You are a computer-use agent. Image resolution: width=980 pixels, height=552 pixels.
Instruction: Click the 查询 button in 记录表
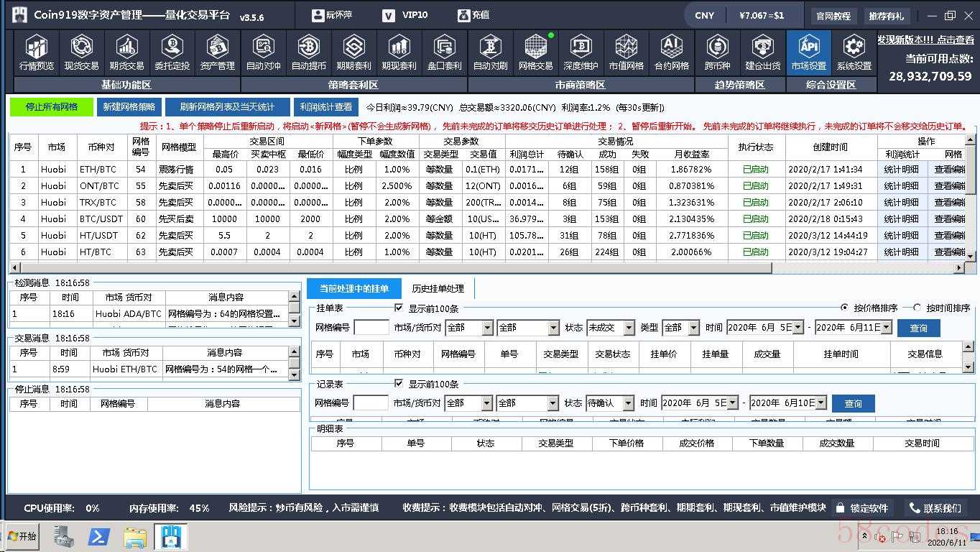coord(853,403)
